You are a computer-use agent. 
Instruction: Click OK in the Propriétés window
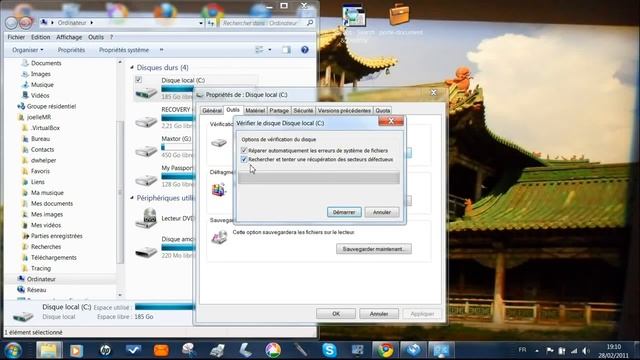click(x=336, y=314)
